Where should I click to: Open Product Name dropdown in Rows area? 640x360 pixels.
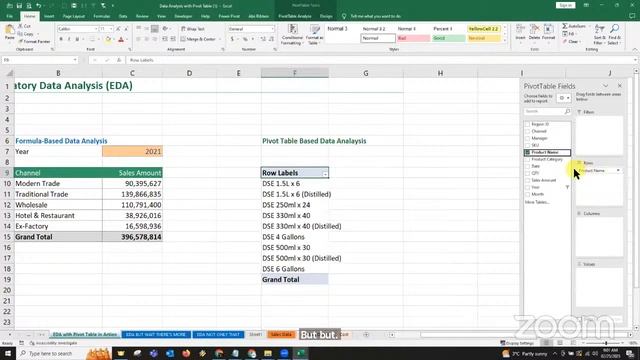pyautogui.click(x=618, y=171)
